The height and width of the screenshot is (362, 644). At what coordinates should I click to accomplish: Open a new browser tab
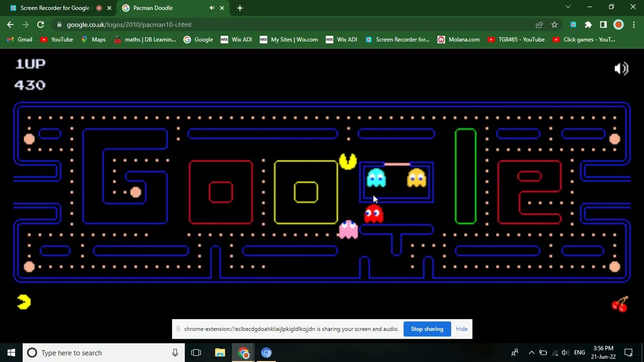[x=240, y=8]
